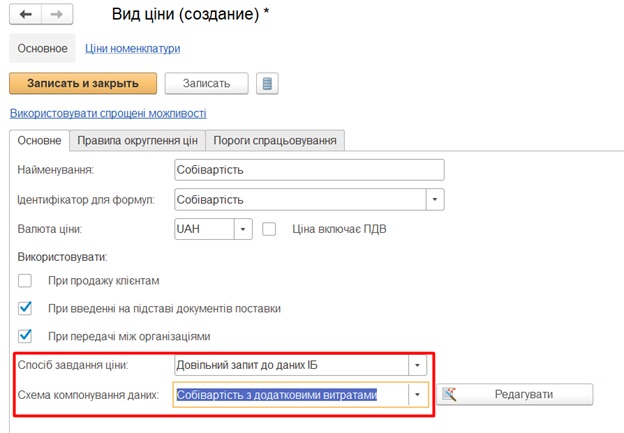
Task: Toggle the При продажу клієнтам checkbox
Action: tap(26, 280)
